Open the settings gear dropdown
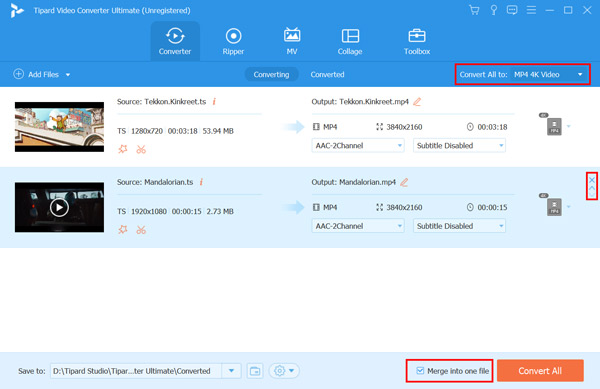Viewport: 600px width, 389px height. click(x=284, y=371)
